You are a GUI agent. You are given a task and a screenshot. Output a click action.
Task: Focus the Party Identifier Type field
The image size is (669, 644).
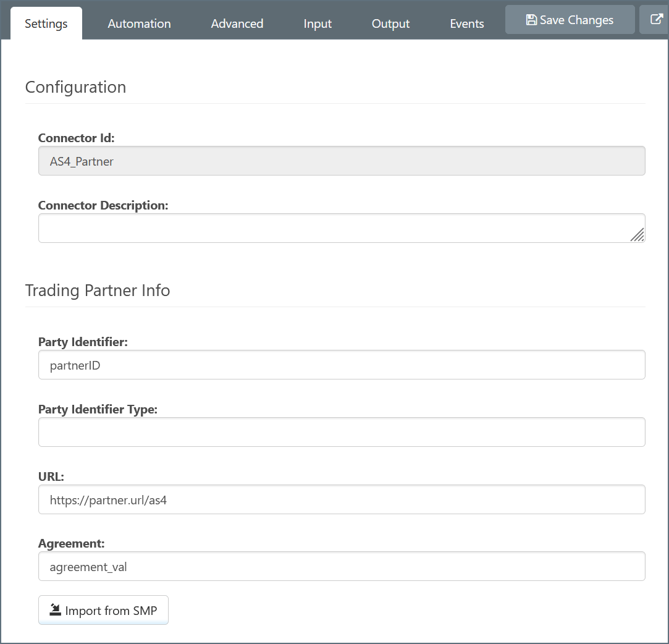342,432
